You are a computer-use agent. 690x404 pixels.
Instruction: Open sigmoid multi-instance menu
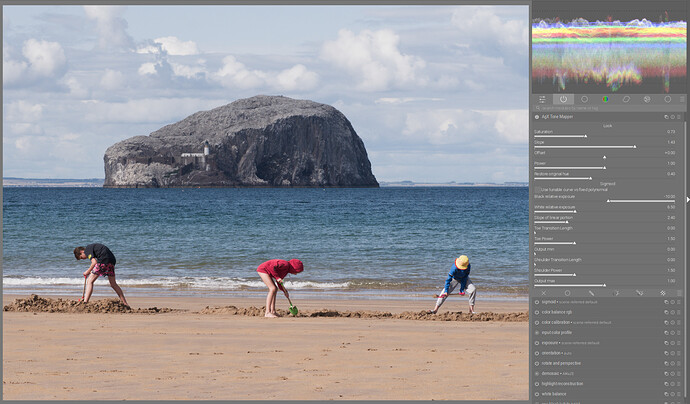[666, 302]
